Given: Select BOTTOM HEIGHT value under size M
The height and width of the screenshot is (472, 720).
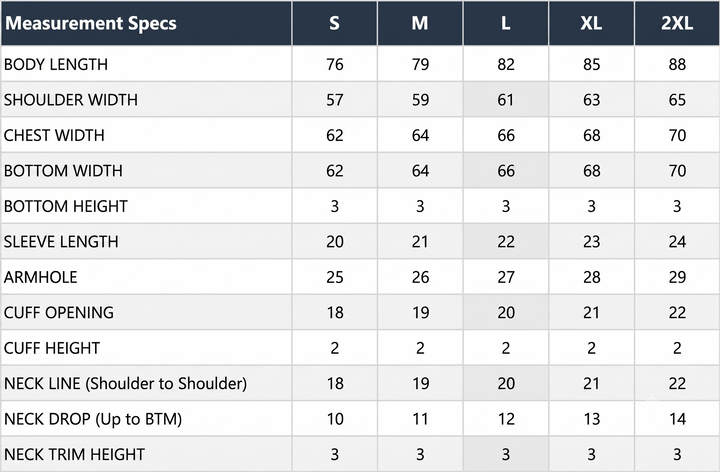Looking at the screenshot, I should [x=420, y=206].
